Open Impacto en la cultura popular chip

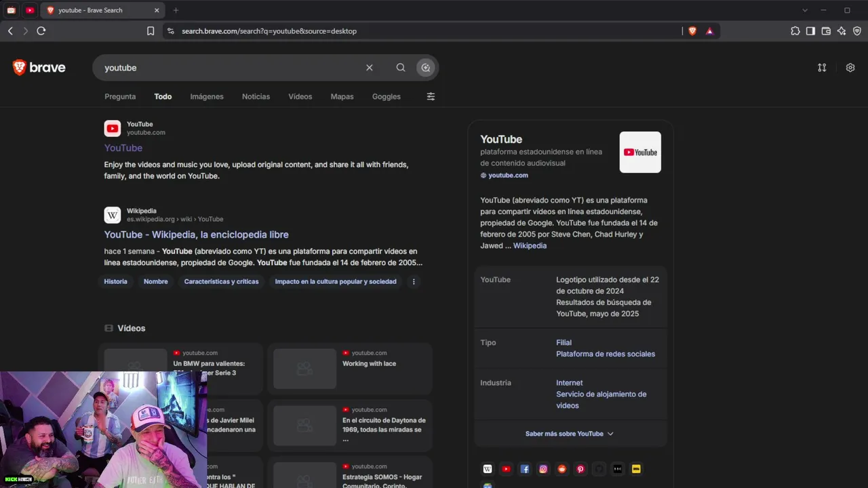(x=336, y=281)
